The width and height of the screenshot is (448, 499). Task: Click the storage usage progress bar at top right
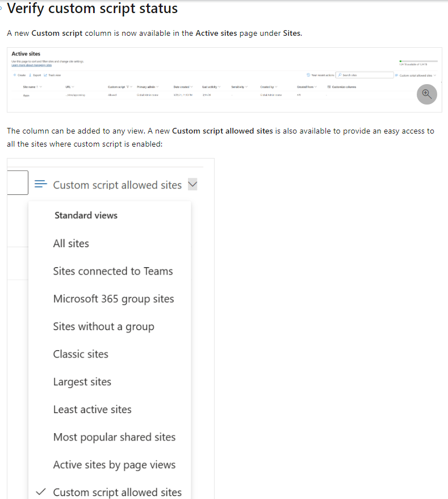click(x=419, y=61)
